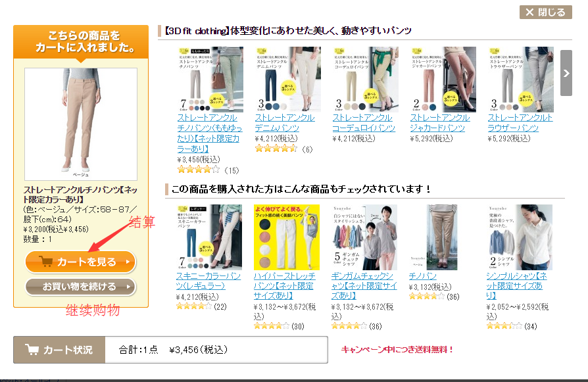Open シンプルシャツ product link

pyautogui.click(x=516, y=285)
